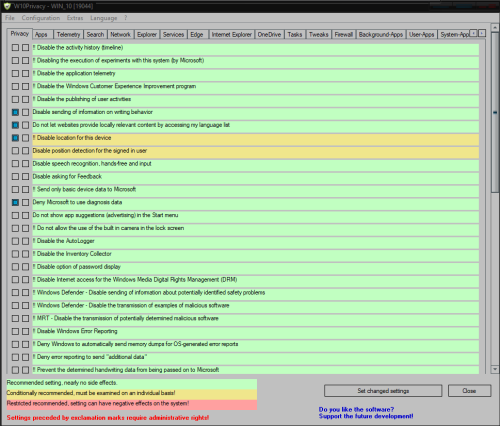500x426 pixels.
Task: Toggle second box for Disable option of password display
Action: pos(26,267)
